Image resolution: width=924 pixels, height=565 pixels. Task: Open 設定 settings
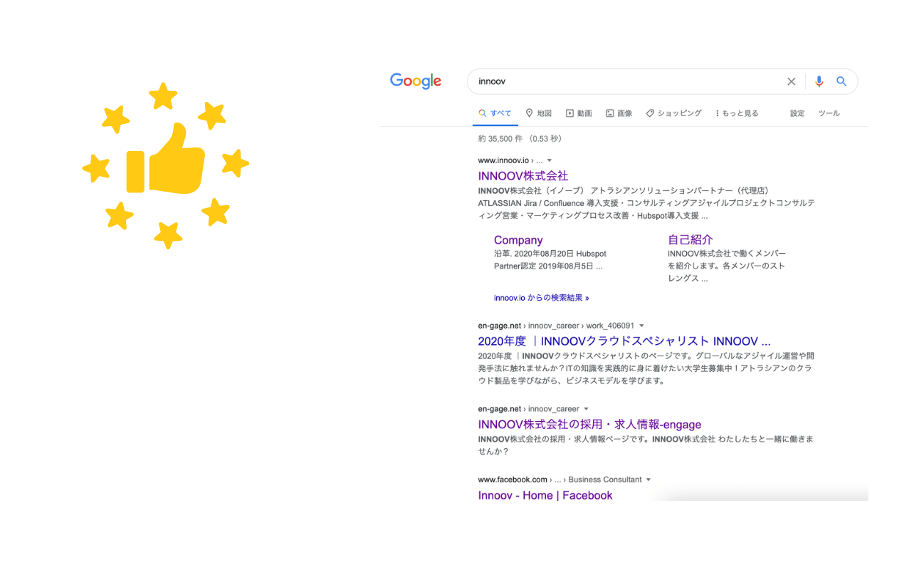pos(797,113)
